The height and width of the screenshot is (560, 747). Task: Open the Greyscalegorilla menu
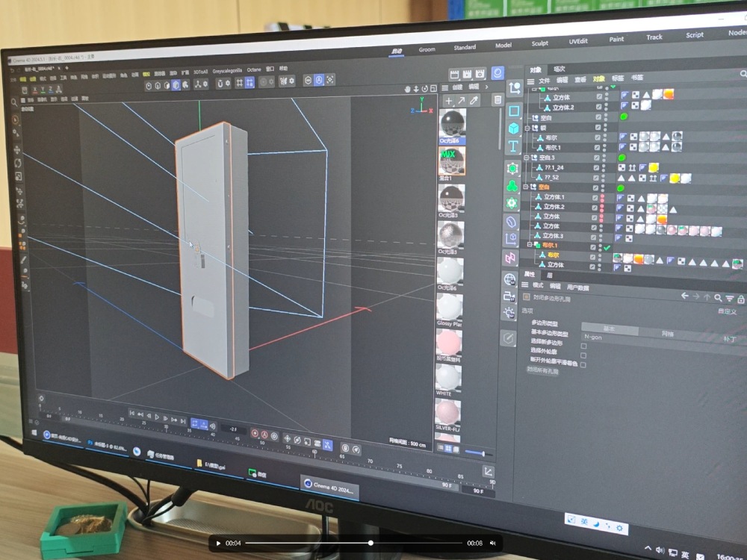[x=227, y=70]
